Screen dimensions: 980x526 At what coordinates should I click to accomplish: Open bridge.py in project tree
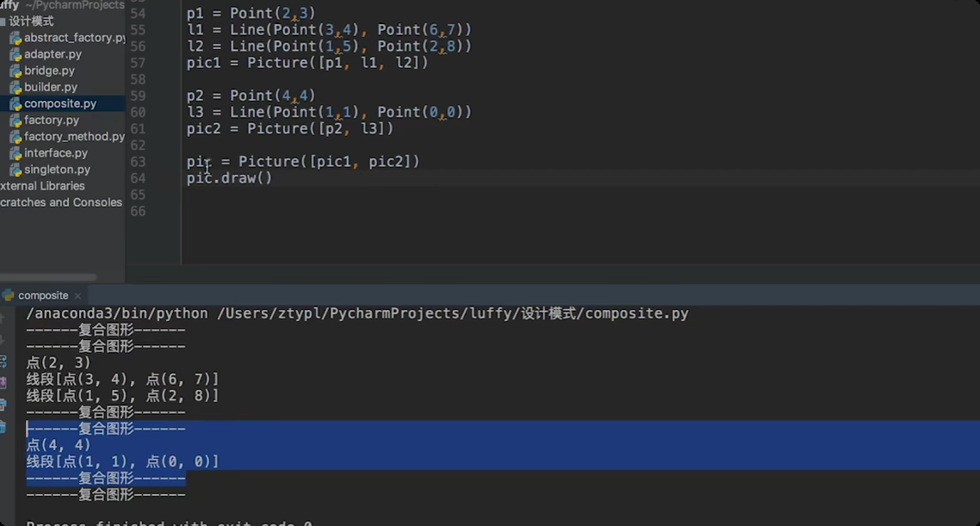tap(42, 71)
